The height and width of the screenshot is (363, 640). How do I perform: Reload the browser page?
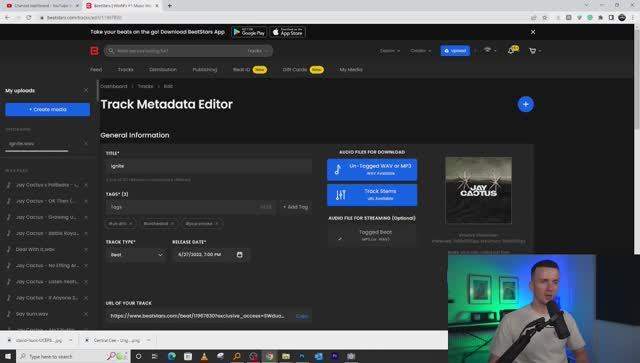tap(29, 18)
